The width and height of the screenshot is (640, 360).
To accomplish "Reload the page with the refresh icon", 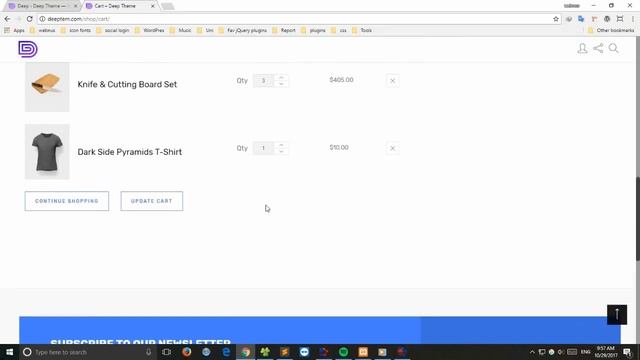I will [29, 19].
